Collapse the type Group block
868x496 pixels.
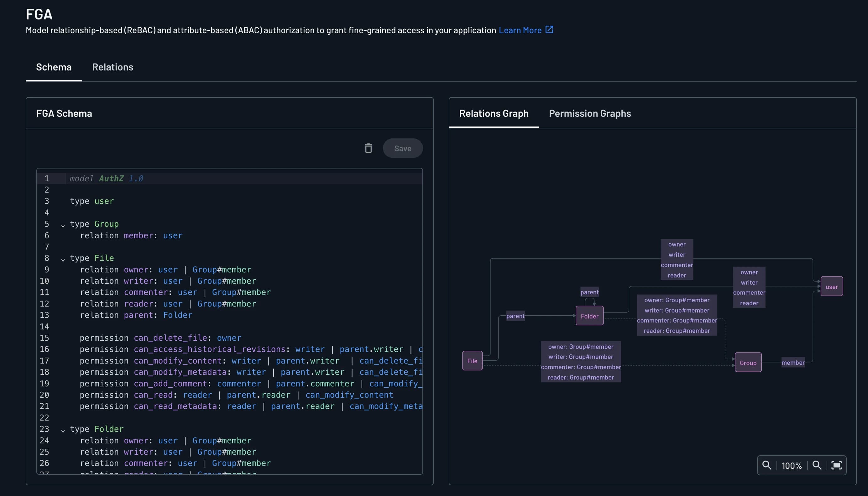[x=63, y=225]
